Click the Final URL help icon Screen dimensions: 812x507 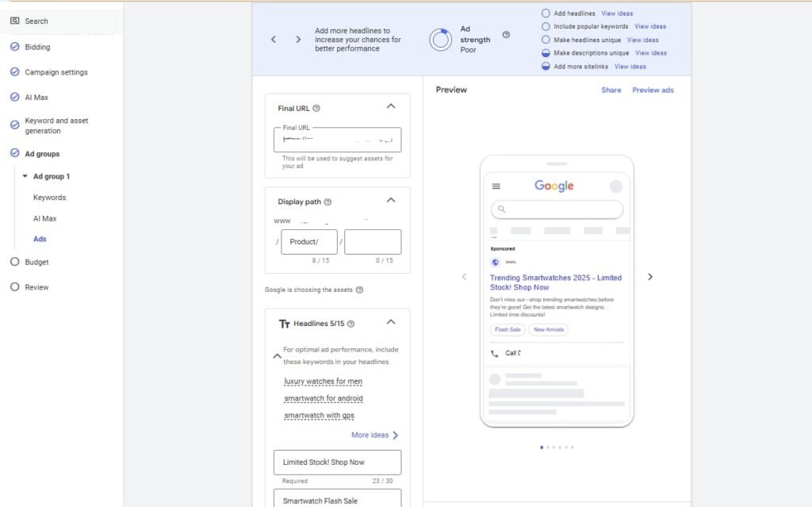[x=316, y=109]
